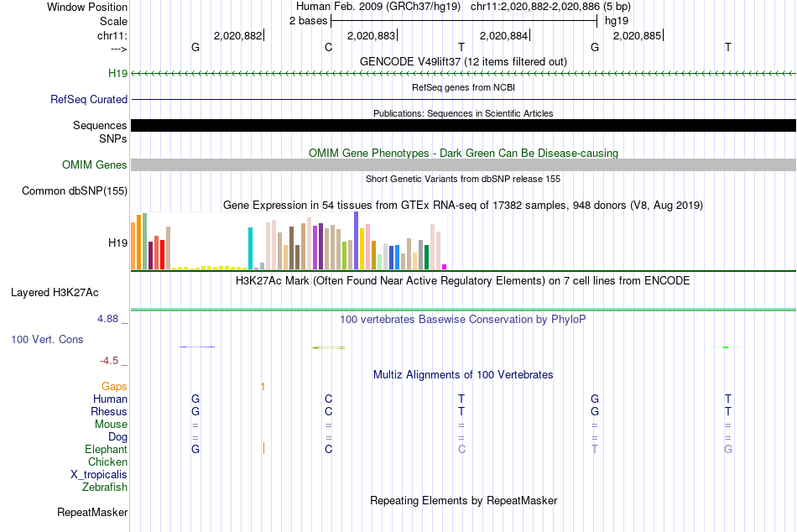Select the Rhesus species label
Image resolution: width=797 pixels, height=532 pixels.
click(109, 411)
